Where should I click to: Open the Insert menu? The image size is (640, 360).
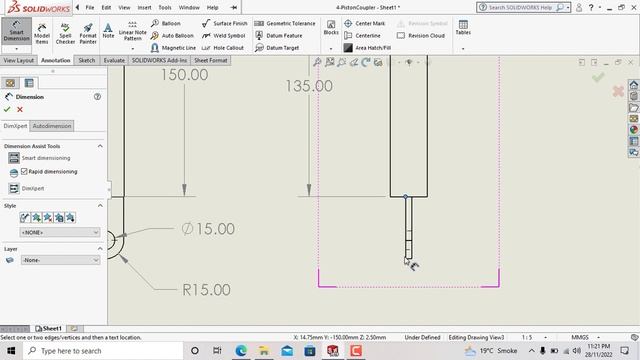pos(144,7)
